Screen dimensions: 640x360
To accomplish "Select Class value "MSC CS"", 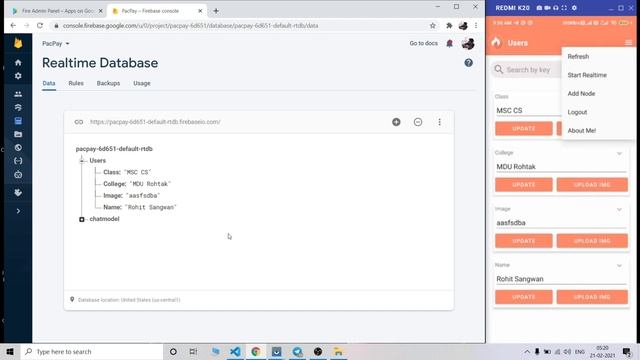I will pos(138,172).
